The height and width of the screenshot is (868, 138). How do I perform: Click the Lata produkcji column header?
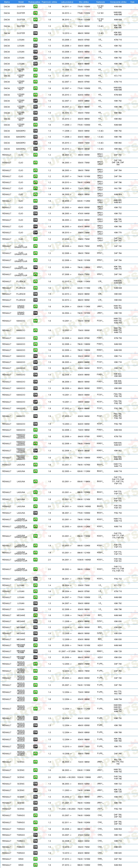[x=67, y=2]
